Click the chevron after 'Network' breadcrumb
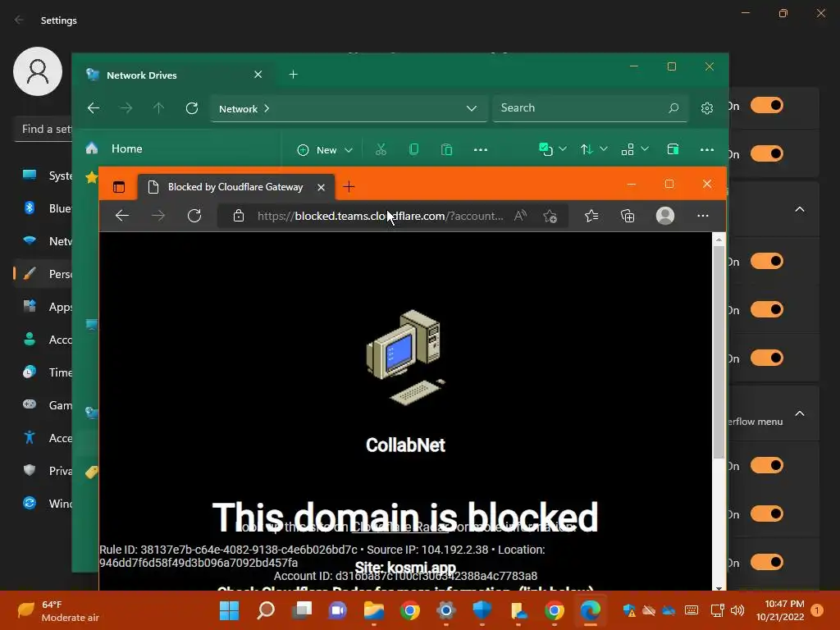The height and width of the screenshot is (630, 840). click(267, 108)
